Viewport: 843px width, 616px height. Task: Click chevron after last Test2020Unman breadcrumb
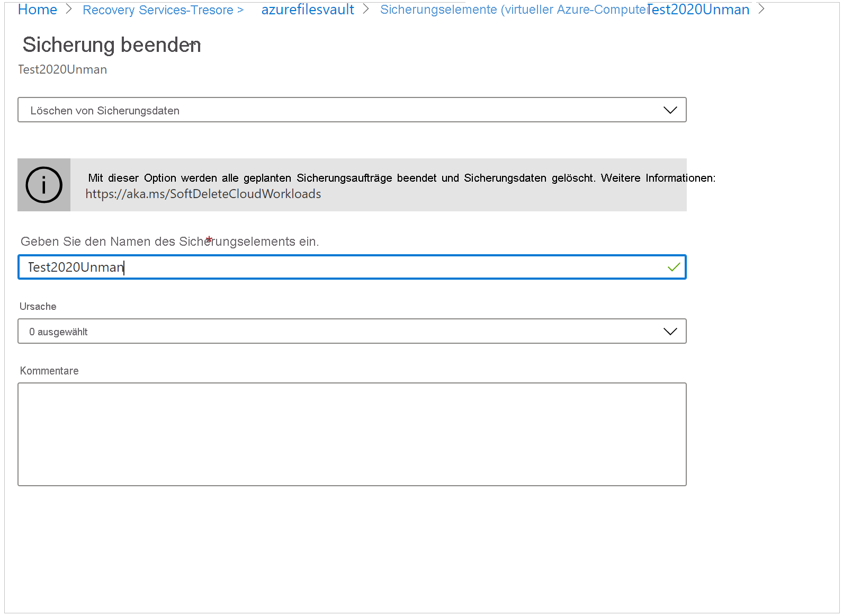pos(761,9)
